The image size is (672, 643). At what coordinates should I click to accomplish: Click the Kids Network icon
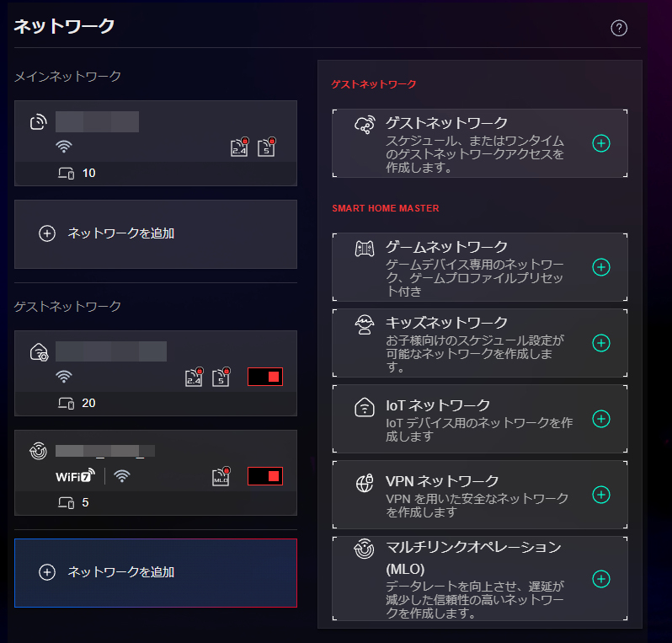pos(365,325)
